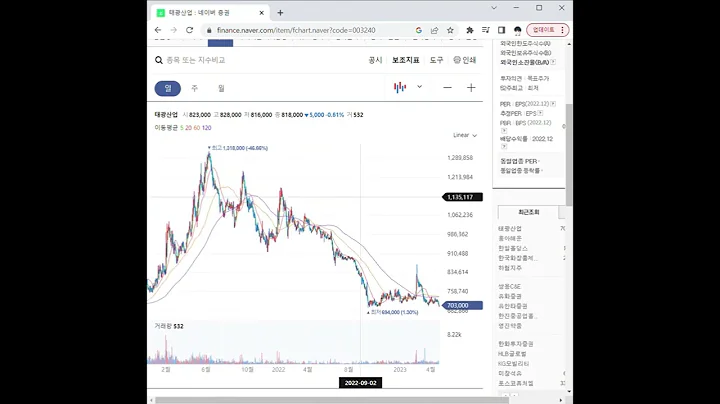Select the 월 monthly period tab
720x404 pixels.
221,88
